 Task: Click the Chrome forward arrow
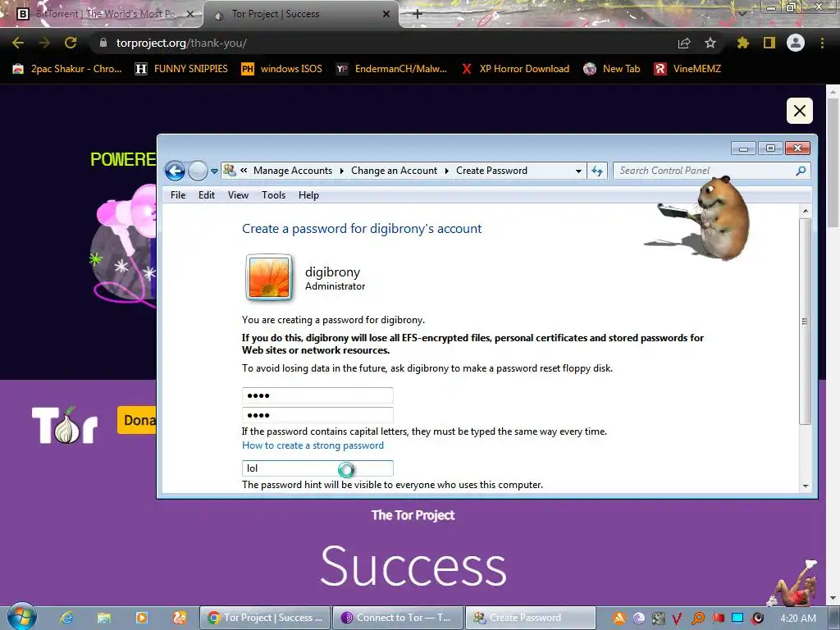pos(44,43)
